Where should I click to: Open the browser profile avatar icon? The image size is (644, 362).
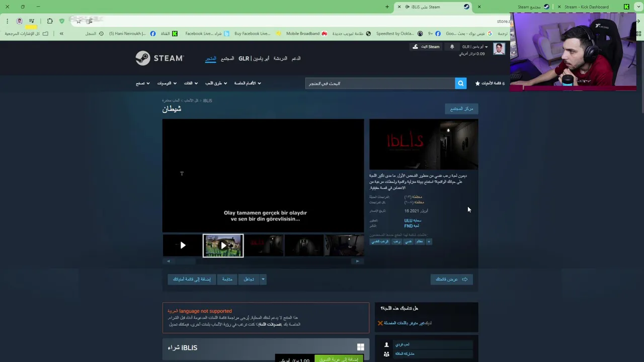(x=20, y=21)
